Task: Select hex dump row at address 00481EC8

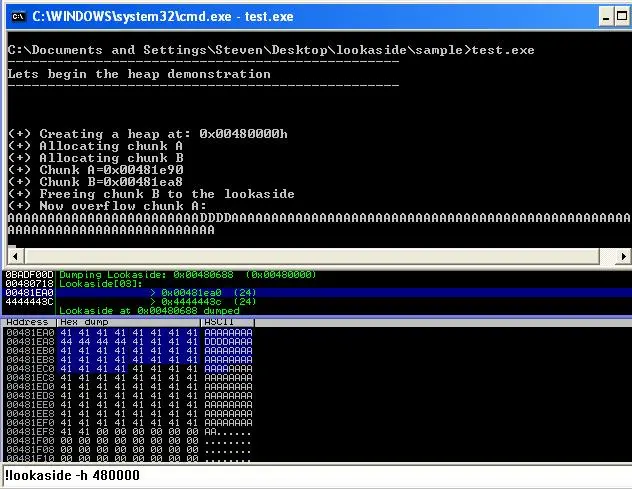Action: point(129,378)
